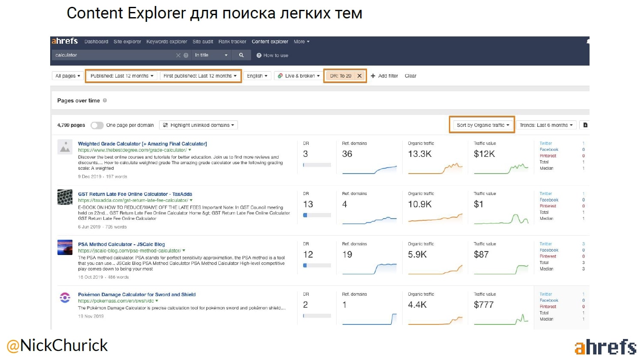This screenshot has height=360, width=644.
Task: Click the calculator search input field
Action: (x=114, y=55)
